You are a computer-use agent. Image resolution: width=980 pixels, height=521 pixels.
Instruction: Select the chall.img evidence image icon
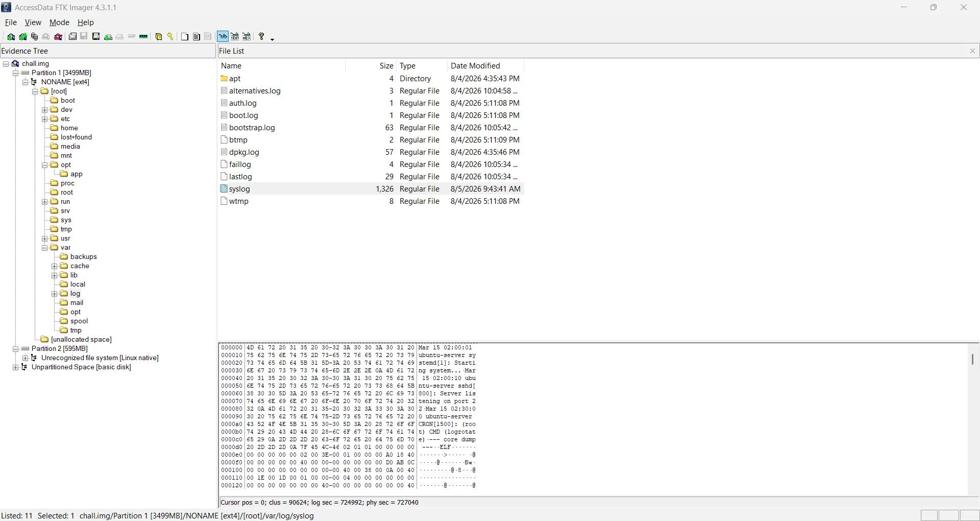[x=16, y=64]
